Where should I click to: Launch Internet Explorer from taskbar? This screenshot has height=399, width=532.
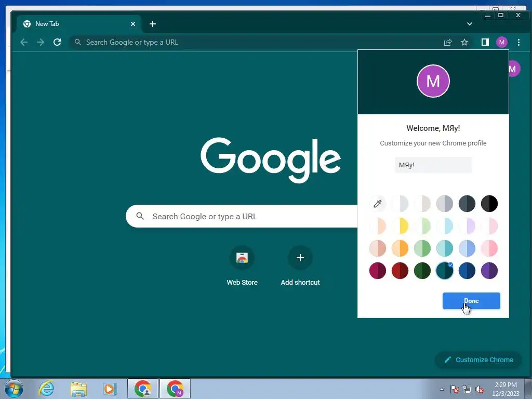(x=46, y=389)
